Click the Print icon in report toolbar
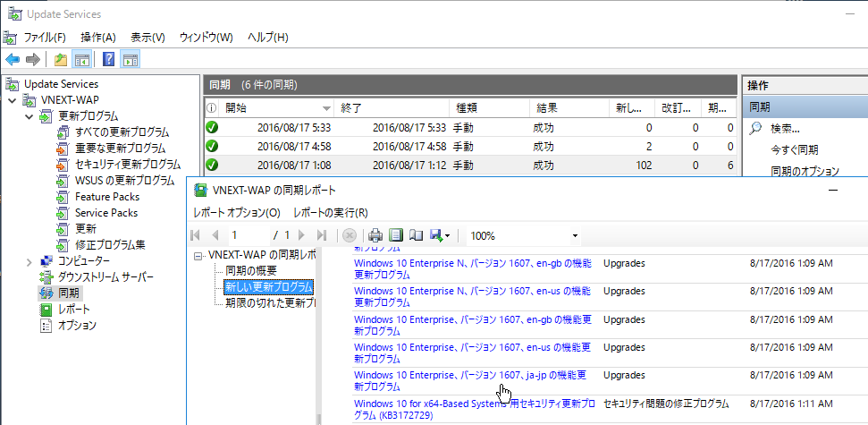The image size is (868, 425). tap(375, 235)
